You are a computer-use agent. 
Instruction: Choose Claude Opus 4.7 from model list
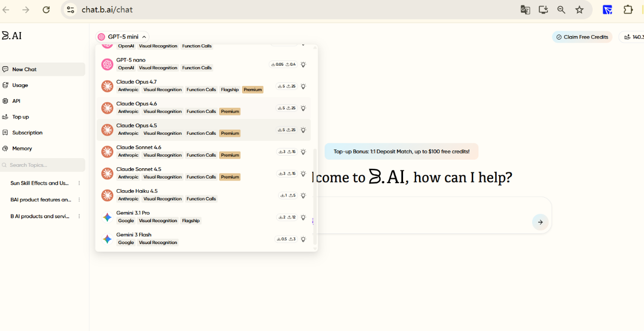(203, 86)
